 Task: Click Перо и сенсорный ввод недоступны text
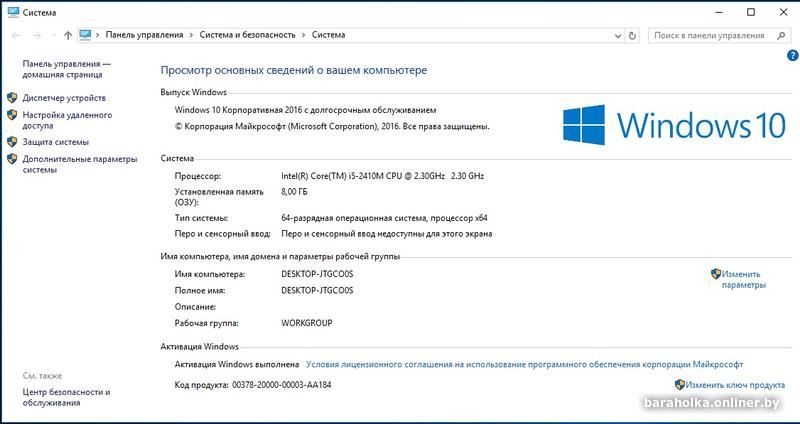pyautogui.click(x=387, y=234)
